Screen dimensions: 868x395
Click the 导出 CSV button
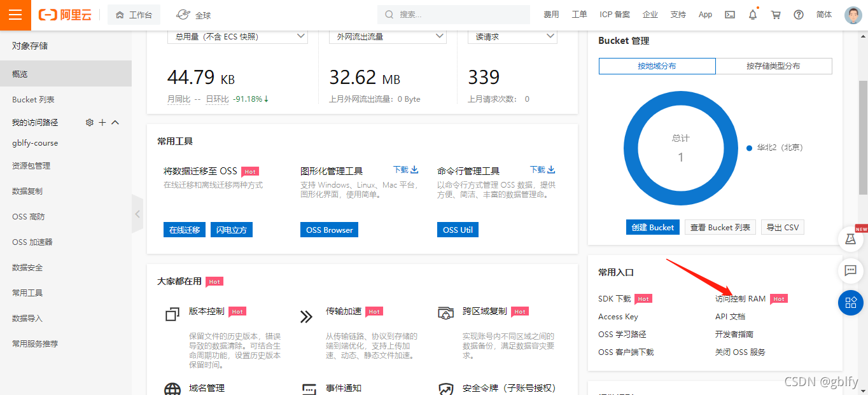coord(783,227)
